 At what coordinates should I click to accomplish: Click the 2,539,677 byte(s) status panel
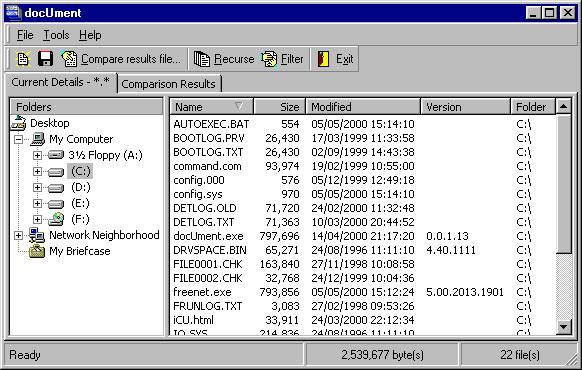click(x=382, y=355)
